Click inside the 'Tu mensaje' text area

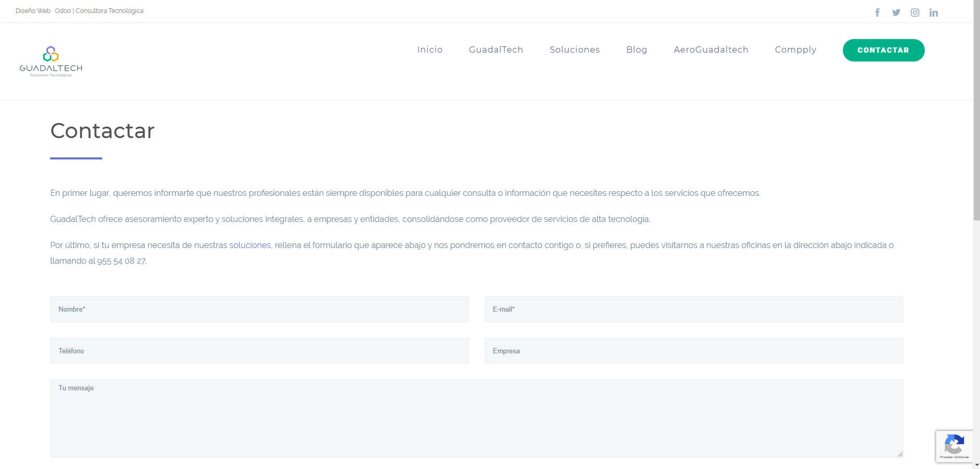click(x=476, y=418)
